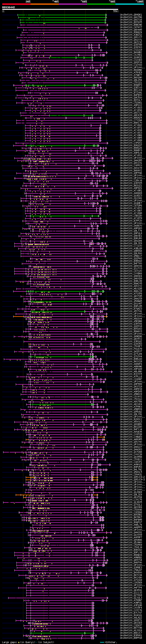
Task: Click the orange ~40% identity legend segment
Action: coord(45,4)
